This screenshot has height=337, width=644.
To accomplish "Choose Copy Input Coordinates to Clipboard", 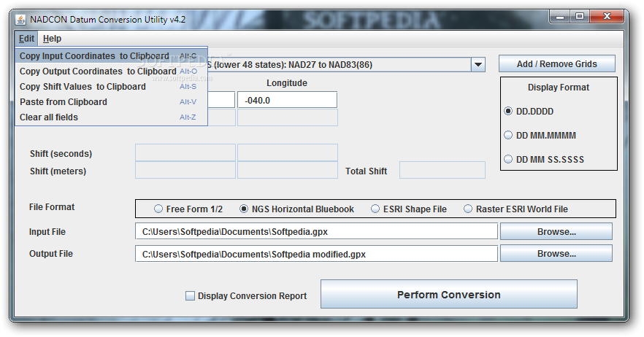I will click(x=111, y=56).
